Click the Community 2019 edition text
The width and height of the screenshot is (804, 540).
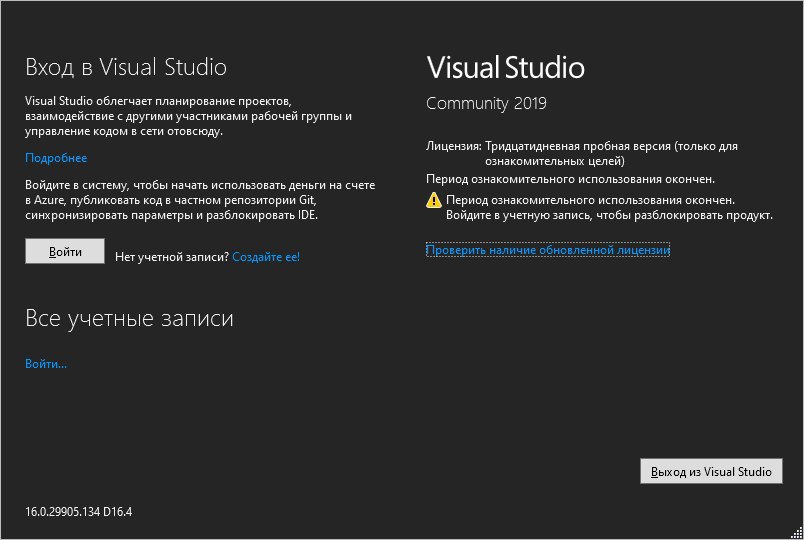(486, 104)
